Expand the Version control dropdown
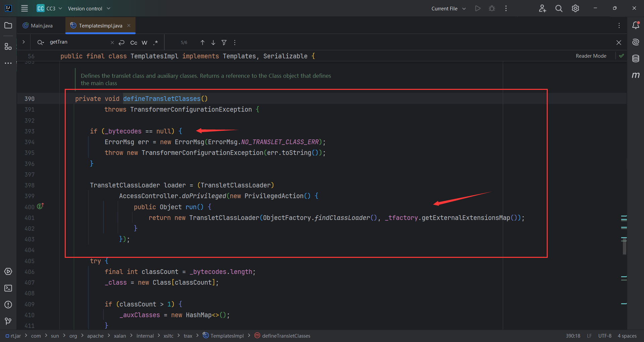 (89, 8)
